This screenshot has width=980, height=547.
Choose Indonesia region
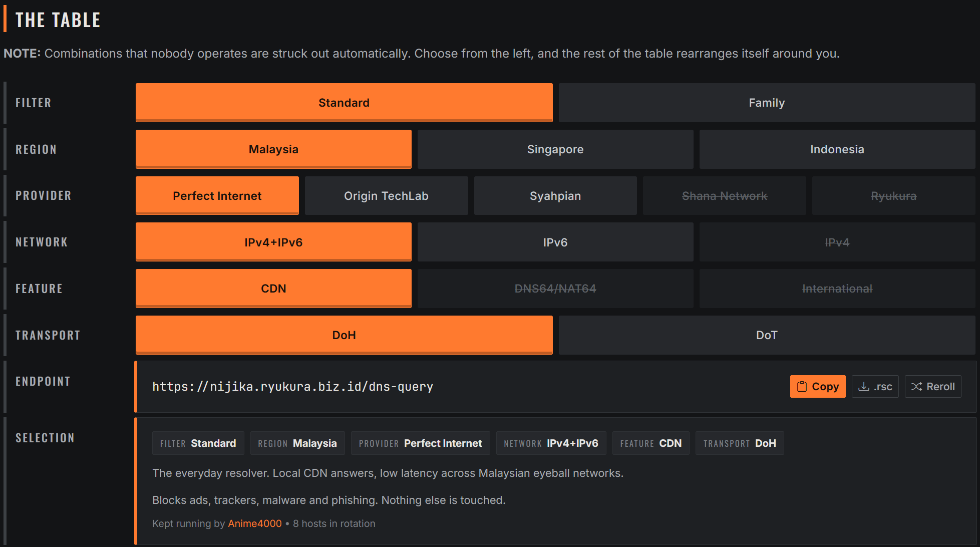coord(837,149)
